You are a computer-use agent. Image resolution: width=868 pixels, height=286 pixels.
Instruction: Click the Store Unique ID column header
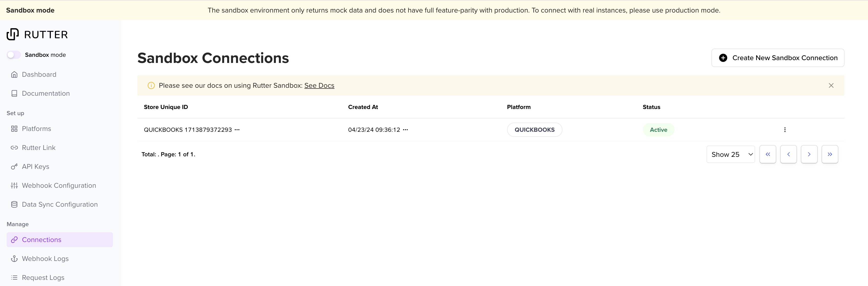coord(166,107)
